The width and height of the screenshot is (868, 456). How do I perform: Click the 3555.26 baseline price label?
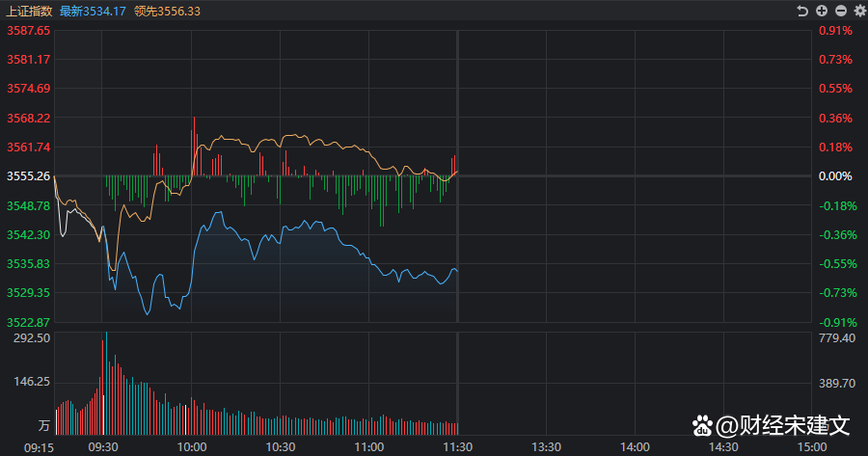[x=28, y=176]
